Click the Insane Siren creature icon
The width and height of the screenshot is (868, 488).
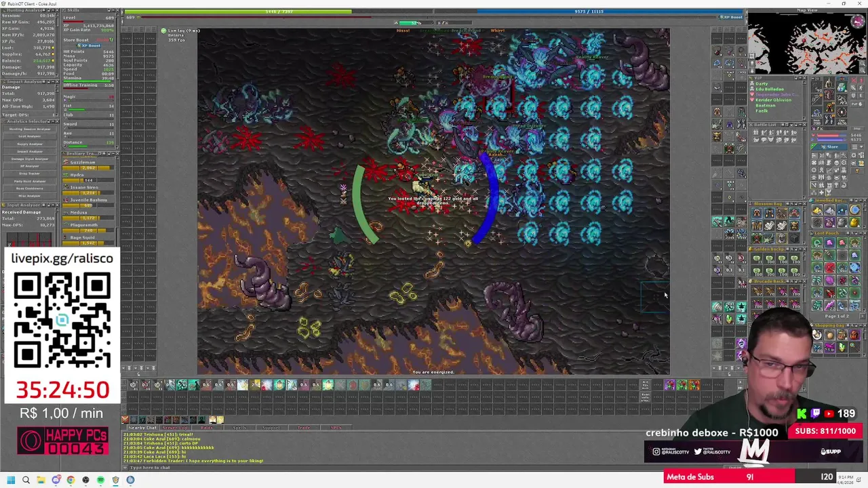[x=66, y=187]
